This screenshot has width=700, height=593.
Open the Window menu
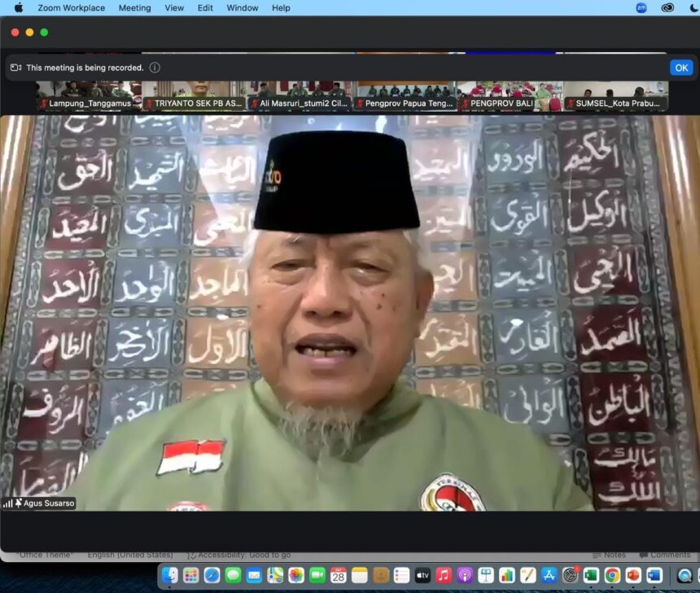click(242, 8)
